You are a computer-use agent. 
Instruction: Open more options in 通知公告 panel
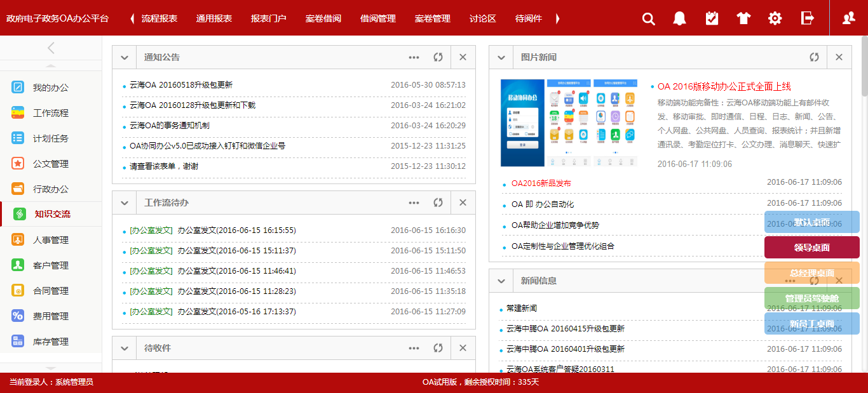(414, 57)
